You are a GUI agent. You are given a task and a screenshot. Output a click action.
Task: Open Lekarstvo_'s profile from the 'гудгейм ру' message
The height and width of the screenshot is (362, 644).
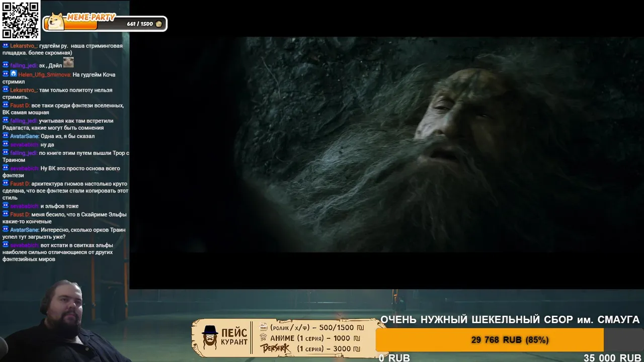24,46
